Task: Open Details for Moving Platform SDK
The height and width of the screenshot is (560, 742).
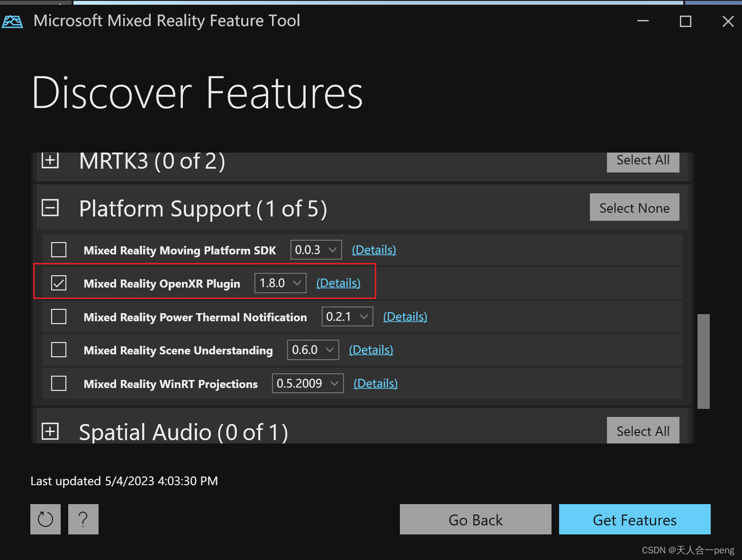Action: (374, 250)
